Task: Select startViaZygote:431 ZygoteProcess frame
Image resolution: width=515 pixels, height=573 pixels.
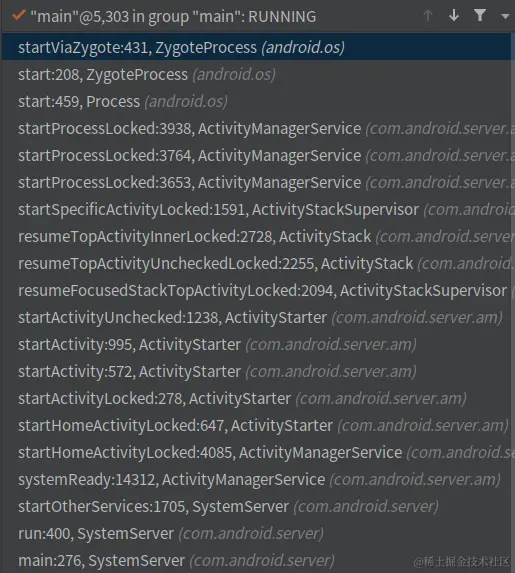Action: pyautogui.click(x=256, y=47)
